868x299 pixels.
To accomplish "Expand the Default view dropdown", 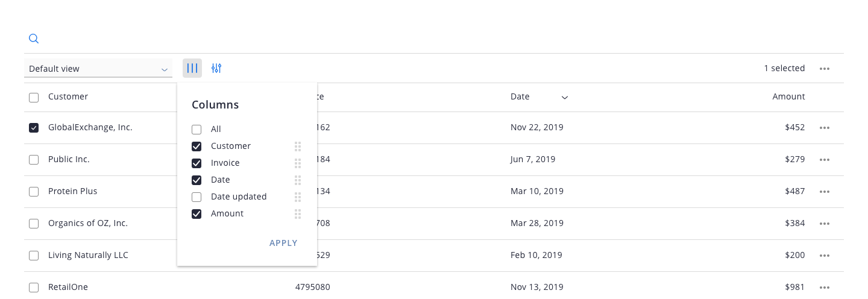I will [98, 69].
